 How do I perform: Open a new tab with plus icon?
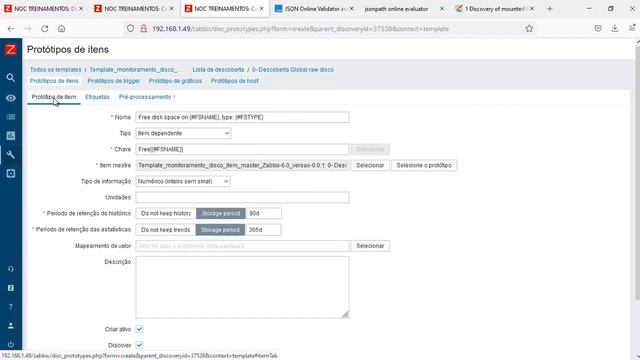(549, 9)
